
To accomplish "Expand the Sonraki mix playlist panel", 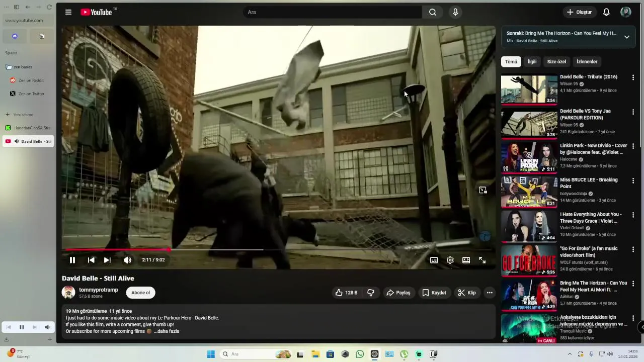I will pyautogui.click(x=627, y=37).
